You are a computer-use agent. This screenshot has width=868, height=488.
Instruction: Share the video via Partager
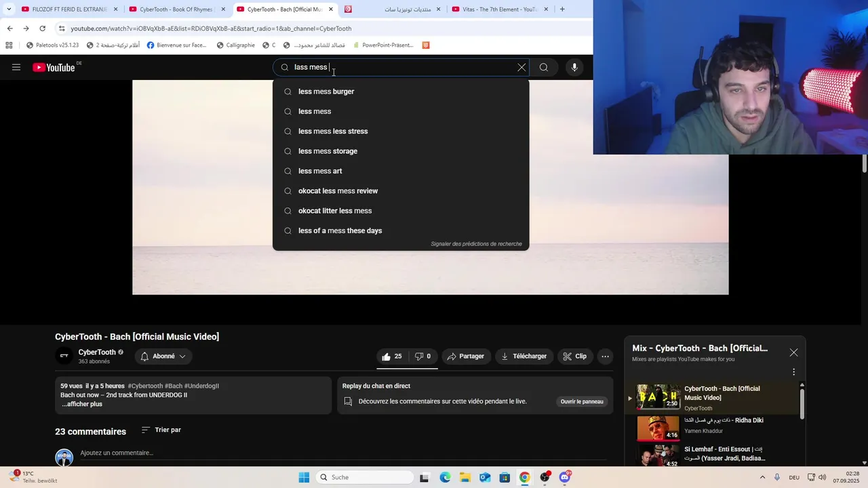(466, 357)
